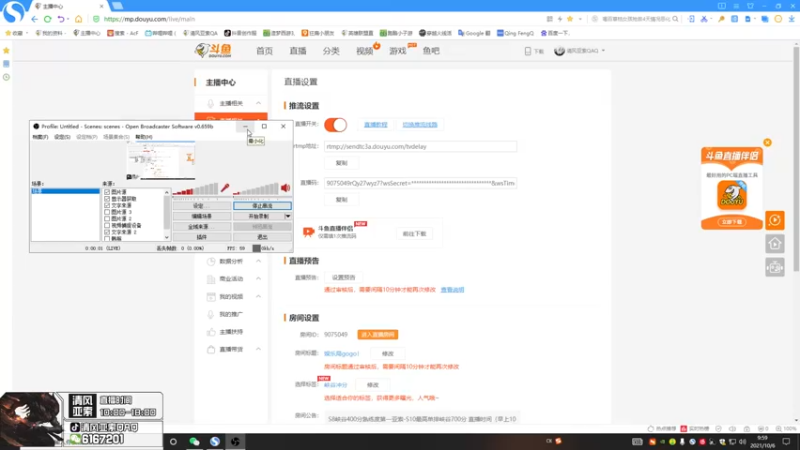Image resolution: width=800 pixels, height=450 pixels.
Task: Open the browser back arrow
Action: [x=35, y=19]
